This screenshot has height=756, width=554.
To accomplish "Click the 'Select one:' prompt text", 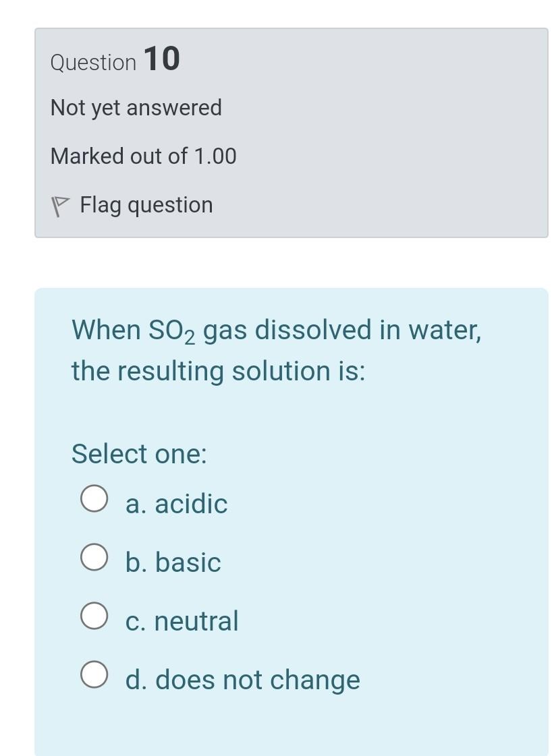I will [140, 454].
